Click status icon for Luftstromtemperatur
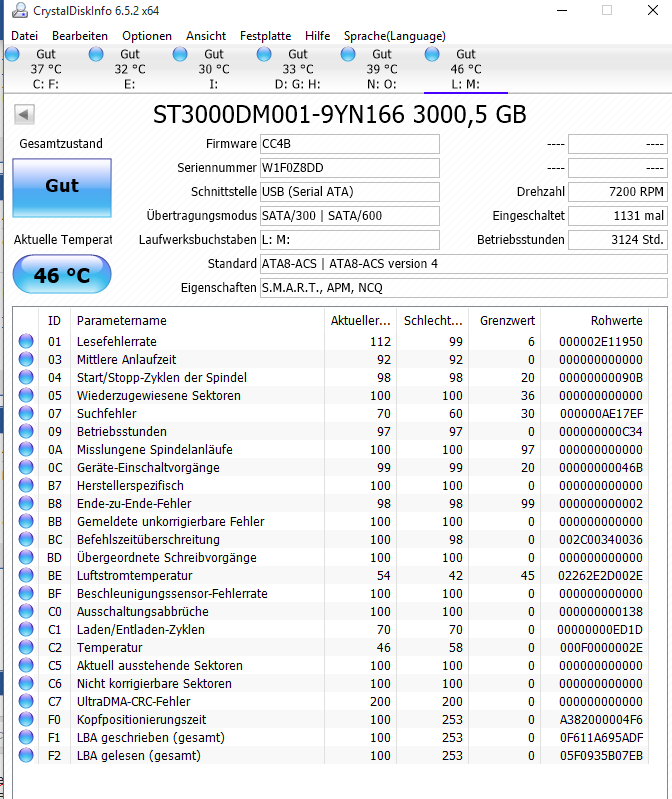 (26, 575)
